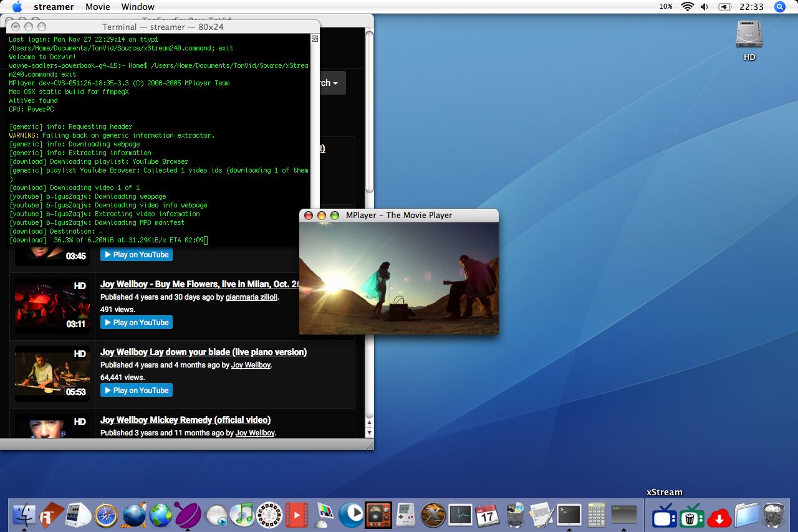The width and height of the screenshot is (798, 532).
Task: Open the Apple menu
Action: pos(17,7)
